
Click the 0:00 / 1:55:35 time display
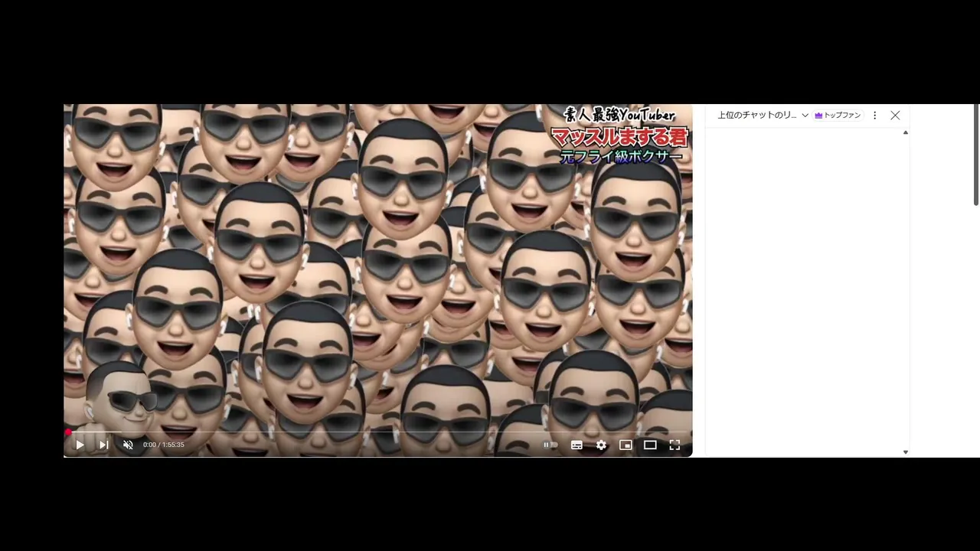tap(164, 445)
